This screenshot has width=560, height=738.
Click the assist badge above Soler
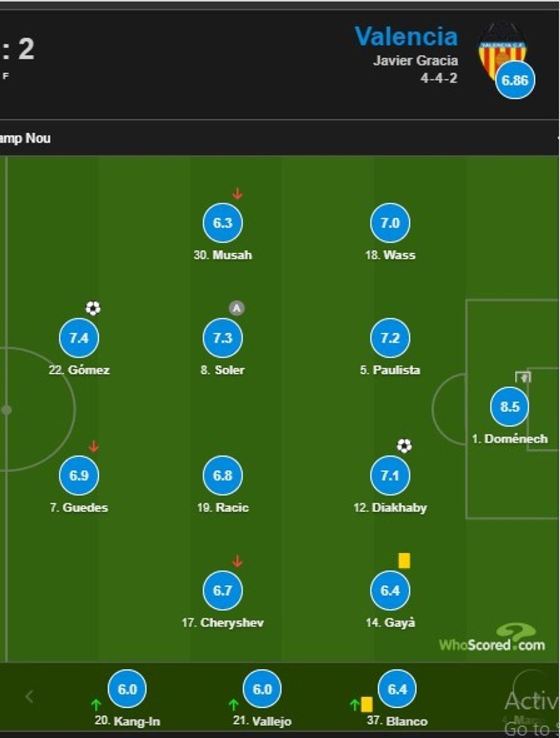237,309
